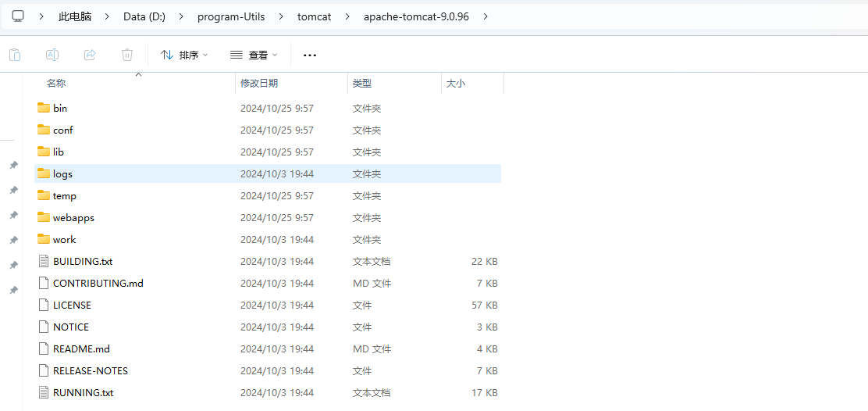Expand chevron after Data (D:) in breadcrumb
Screen dimensions: 868x411
[x=180, y=16]
